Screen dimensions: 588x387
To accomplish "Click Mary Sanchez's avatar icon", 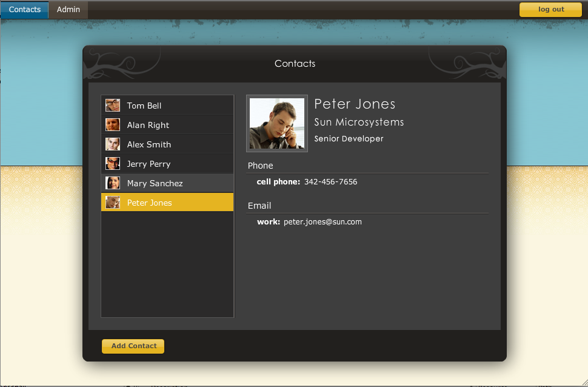I will click(x=113, y=183).
